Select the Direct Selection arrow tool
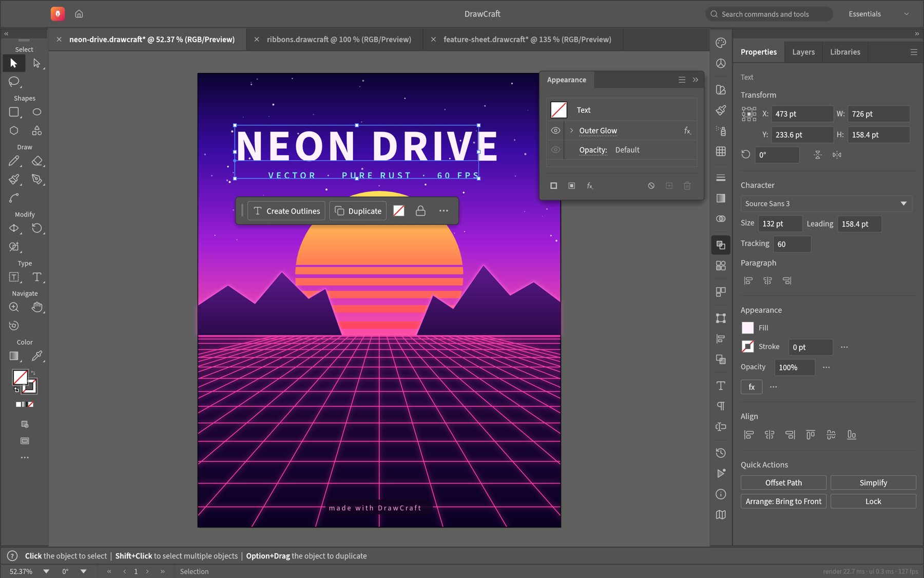924x578 pixels. [36, 63]
